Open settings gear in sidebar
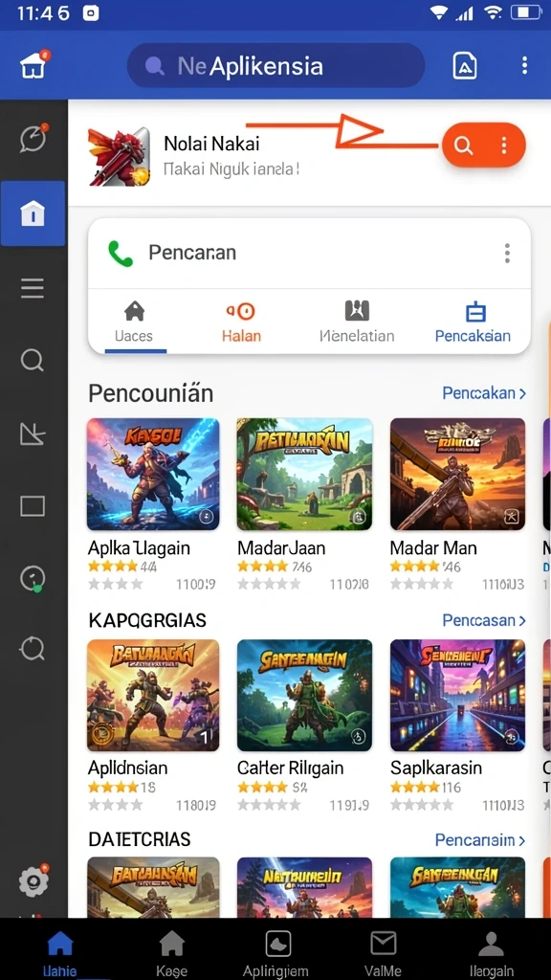The width and height of the screenshot is (551, 980). point(33,880)
